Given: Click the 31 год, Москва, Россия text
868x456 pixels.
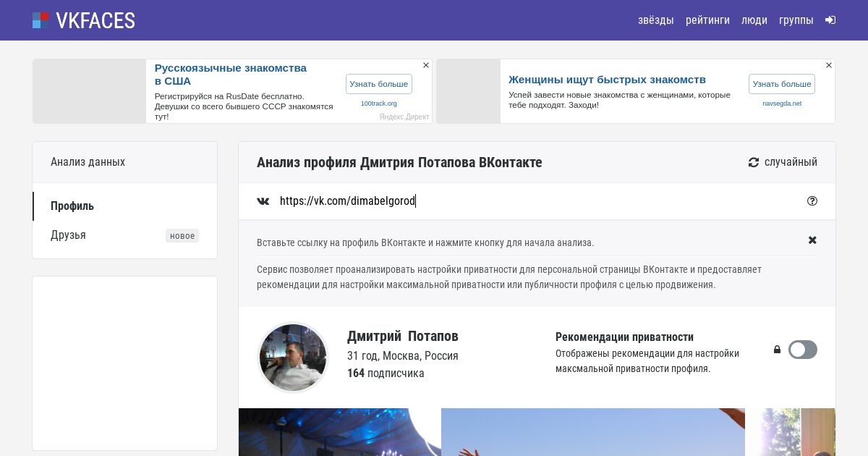Looking at the screenshot, I should point(403,356).
